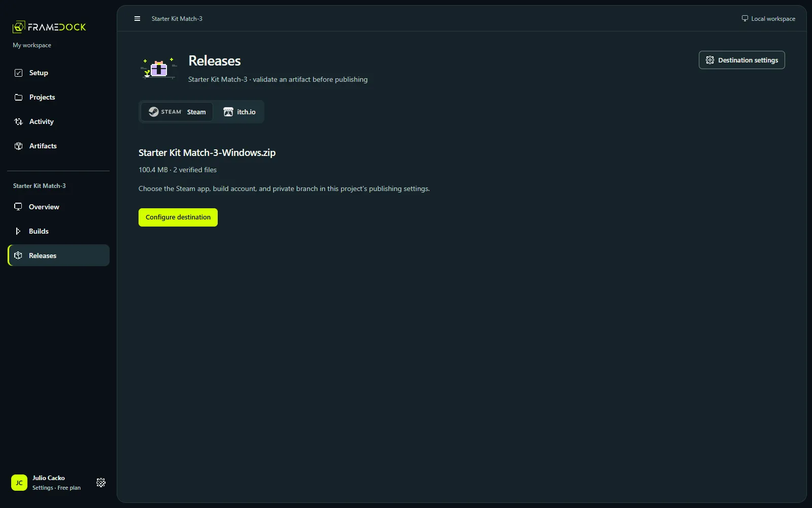Click the Overview monitor icon

point(18,207)
